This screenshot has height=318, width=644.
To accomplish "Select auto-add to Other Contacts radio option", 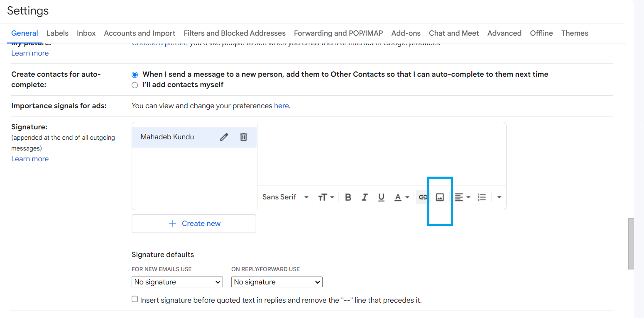I will [135, 75].
